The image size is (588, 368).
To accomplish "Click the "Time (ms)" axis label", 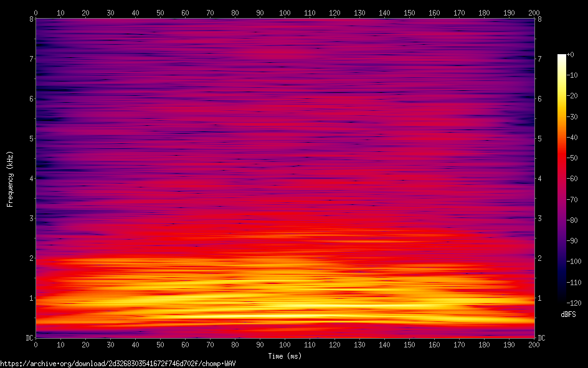I will pyautogui.click(x=285, y=356).
